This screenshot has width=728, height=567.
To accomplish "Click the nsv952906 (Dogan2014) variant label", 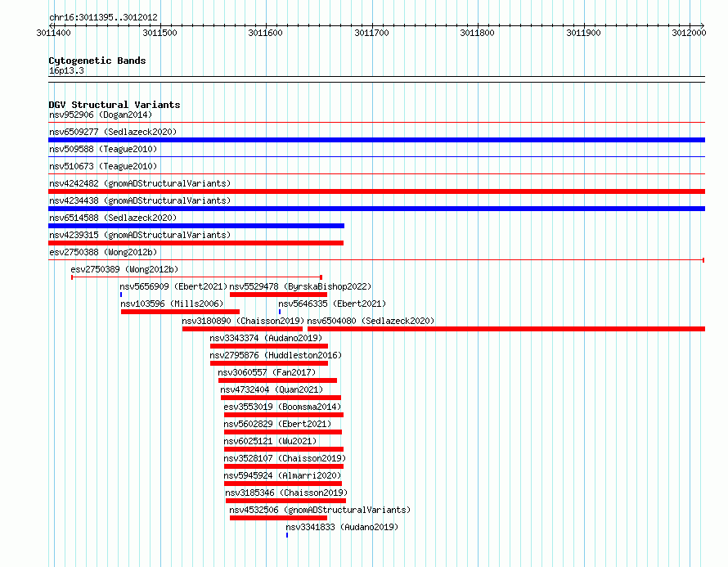I will [101, 115].
